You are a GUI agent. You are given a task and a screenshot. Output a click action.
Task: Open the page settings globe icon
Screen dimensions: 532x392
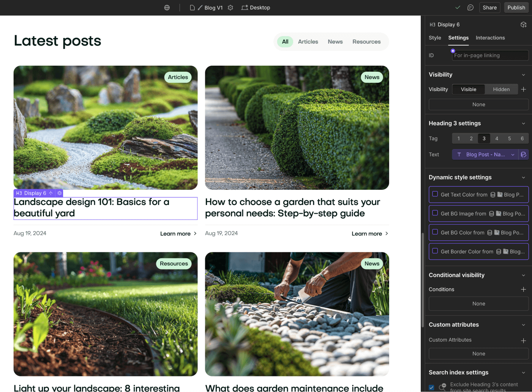[167, 8]
